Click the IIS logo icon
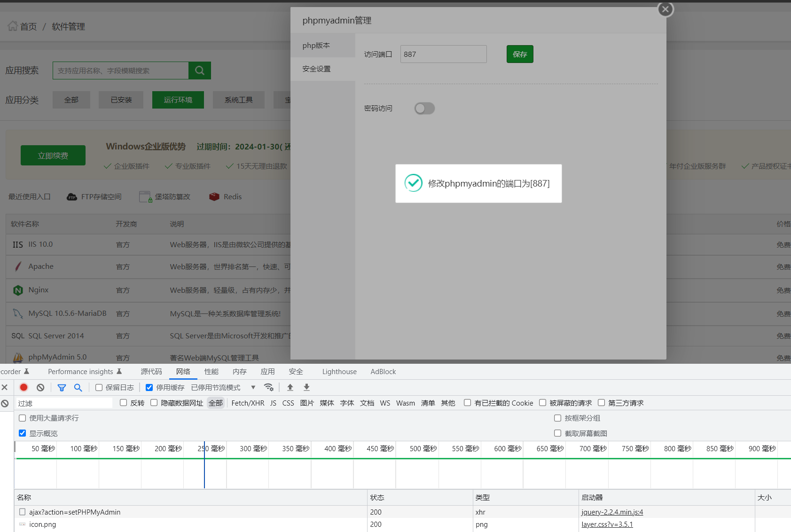This screenshot has height=532, width=791. coord(18,245)
